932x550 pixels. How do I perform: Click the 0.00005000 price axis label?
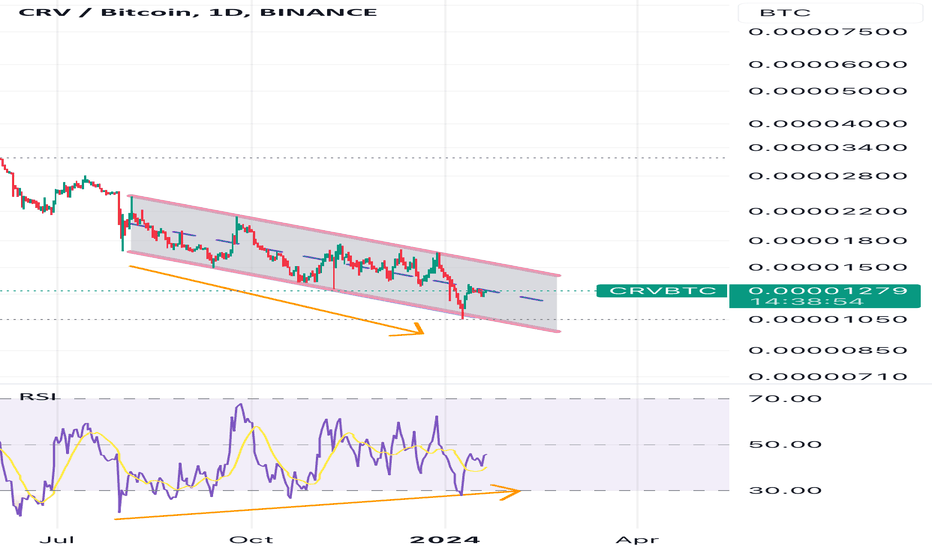click(828, 91)
